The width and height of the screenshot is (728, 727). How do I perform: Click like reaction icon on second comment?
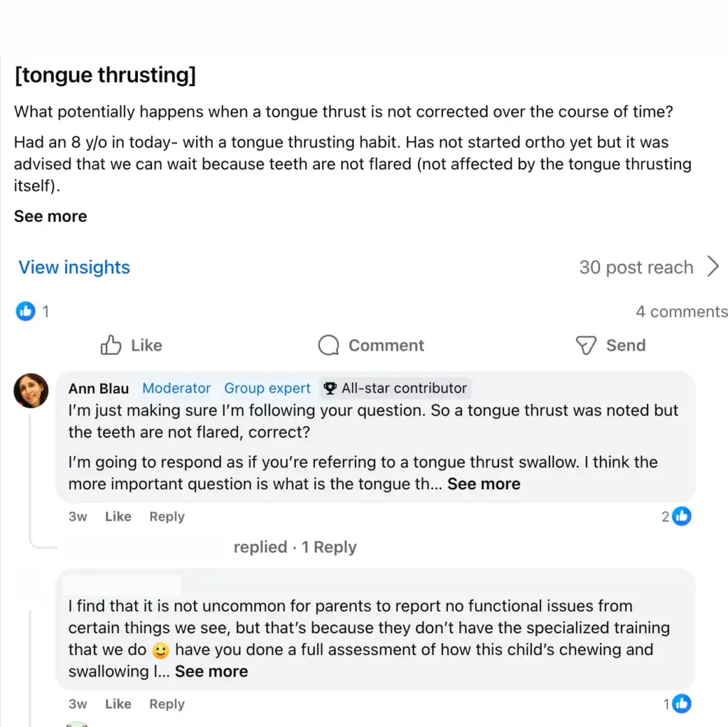coord(682,704)
